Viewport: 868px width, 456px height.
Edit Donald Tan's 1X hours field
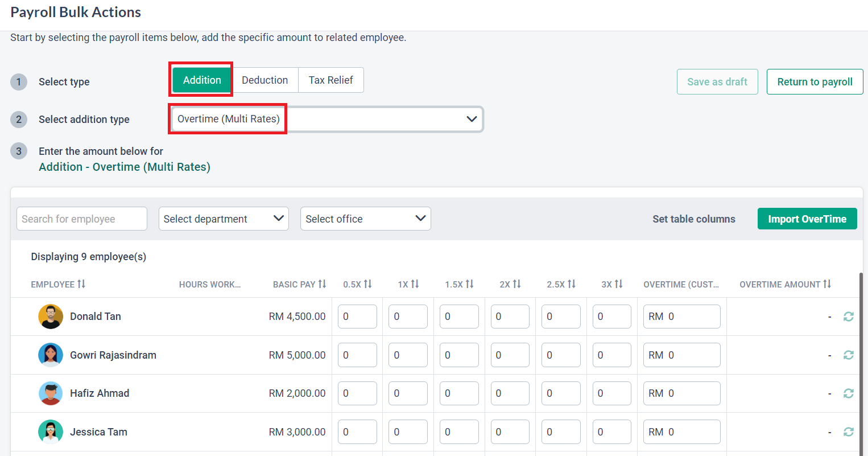click(x=408, y=317)
